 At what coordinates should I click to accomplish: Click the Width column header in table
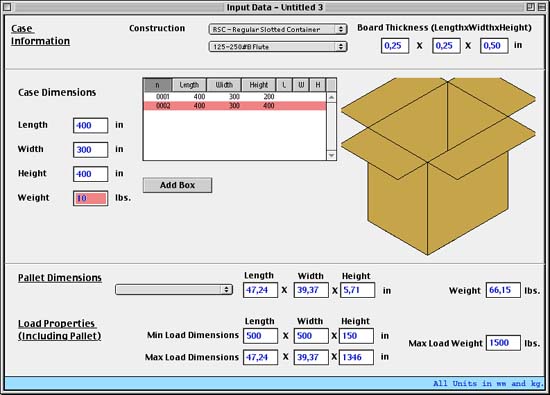[x=224, y=85]
